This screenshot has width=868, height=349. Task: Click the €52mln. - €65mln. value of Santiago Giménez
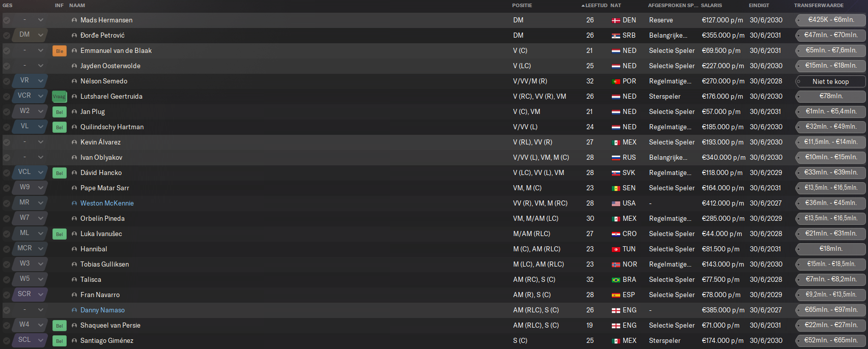[830, 340]
